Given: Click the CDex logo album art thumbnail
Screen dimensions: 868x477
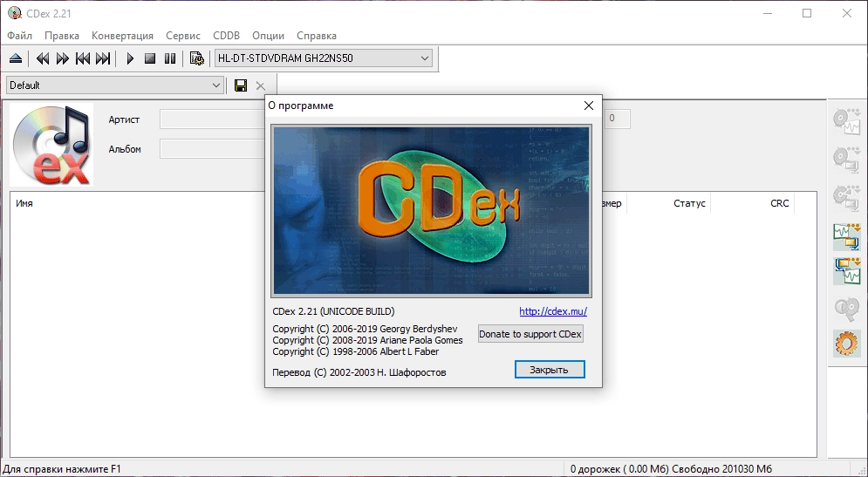Looking at the screenshot, I should [51, 145].
